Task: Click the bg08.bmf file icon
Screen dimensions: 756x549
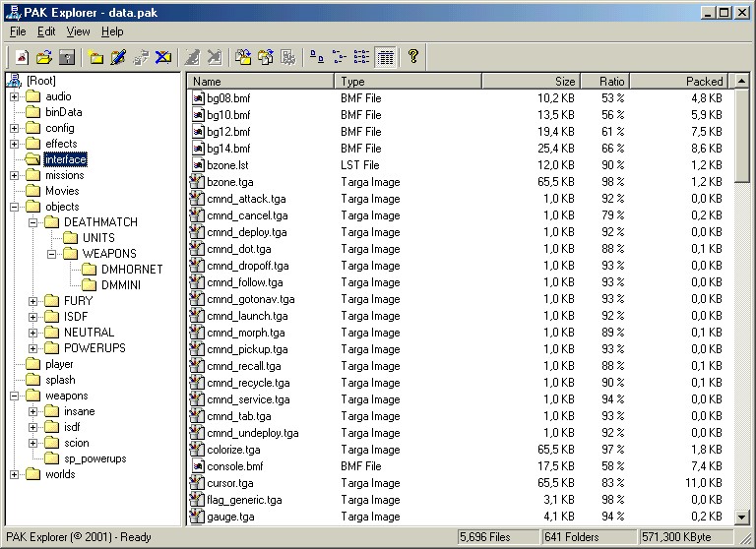Action: [198, 98]
